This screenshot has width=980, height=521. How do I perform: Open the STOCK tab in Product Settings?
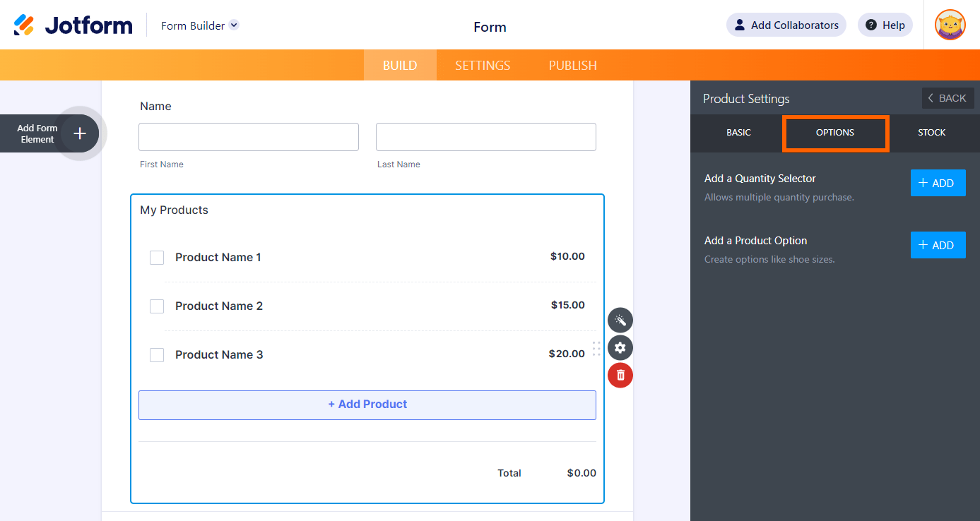coord(931,133)
